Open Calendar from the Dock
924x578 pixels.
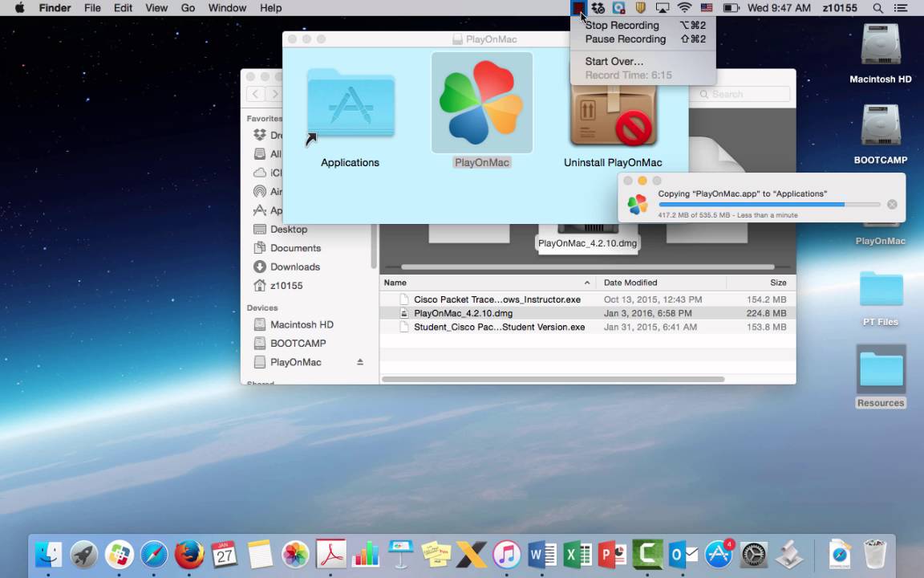[x=225, y=555]
